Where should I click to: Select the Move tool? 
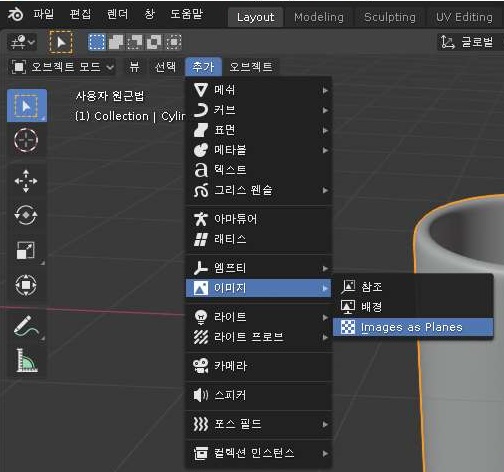[26, 181]
